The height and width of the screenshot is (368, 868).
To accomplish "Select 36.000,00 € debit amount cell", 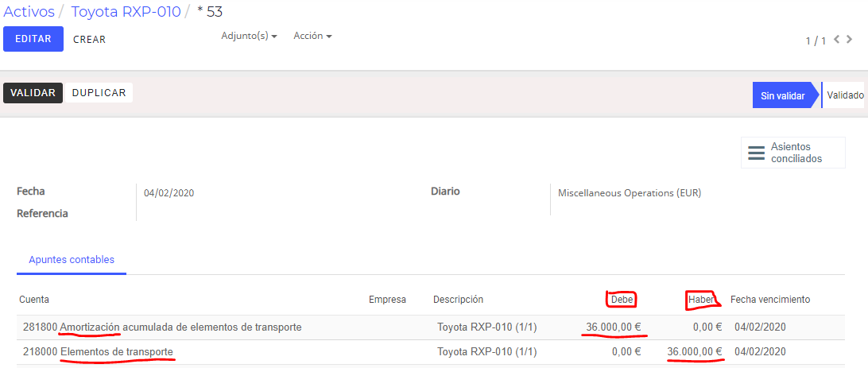I will [x=614, y=327].
